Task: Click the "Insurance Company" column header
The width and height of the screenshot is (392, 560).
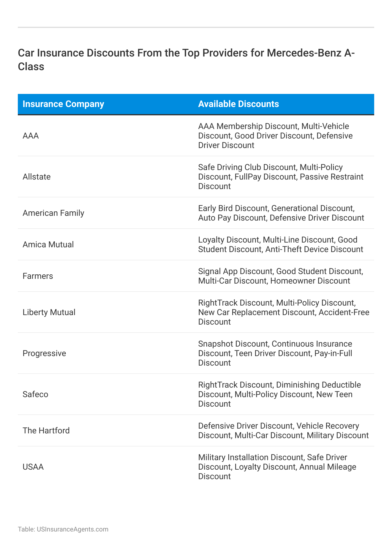Action: [63, 104]
